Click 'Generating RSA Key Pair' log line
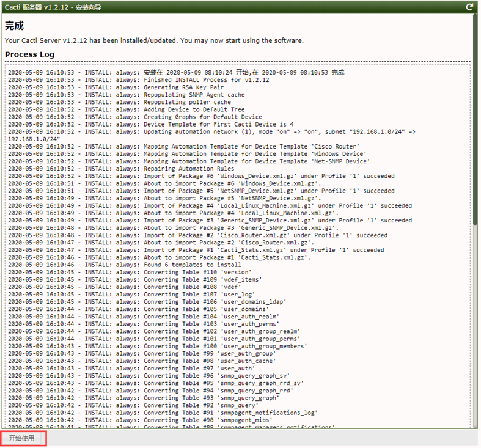Viewport: 481px width, 448px height. tap(116, 87)
